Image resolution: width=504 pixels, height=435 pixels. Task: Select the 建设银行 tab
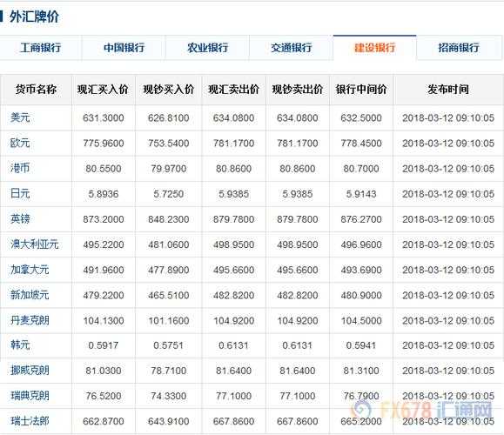(375, 48)
